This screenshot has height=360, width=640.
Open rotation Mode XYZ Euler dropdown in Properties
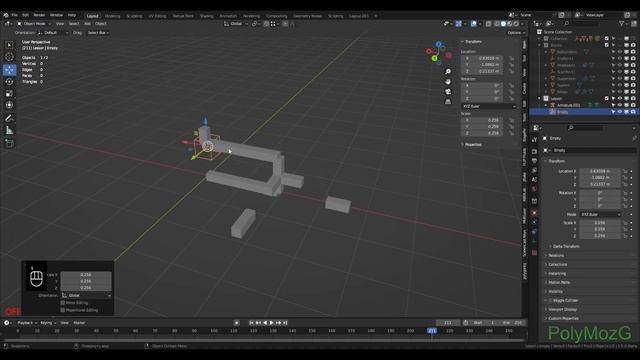click(600, 215)
